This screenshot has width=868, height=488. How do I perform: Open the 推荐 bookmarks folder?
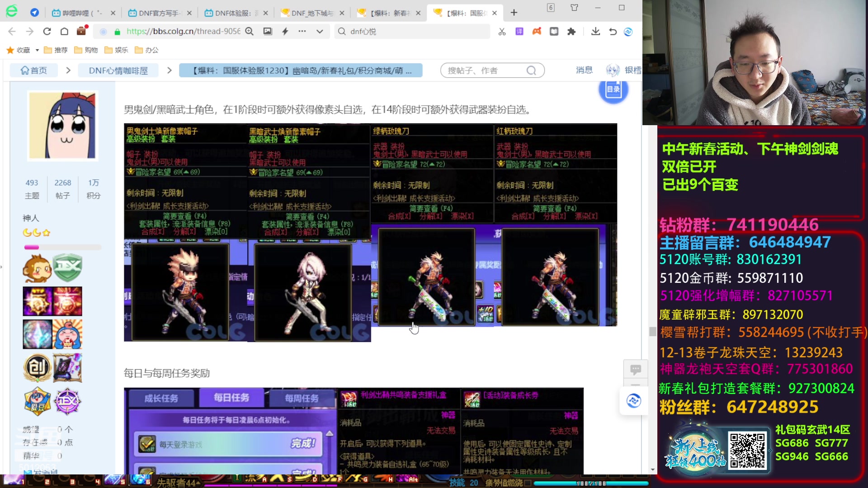pos(56,50)
